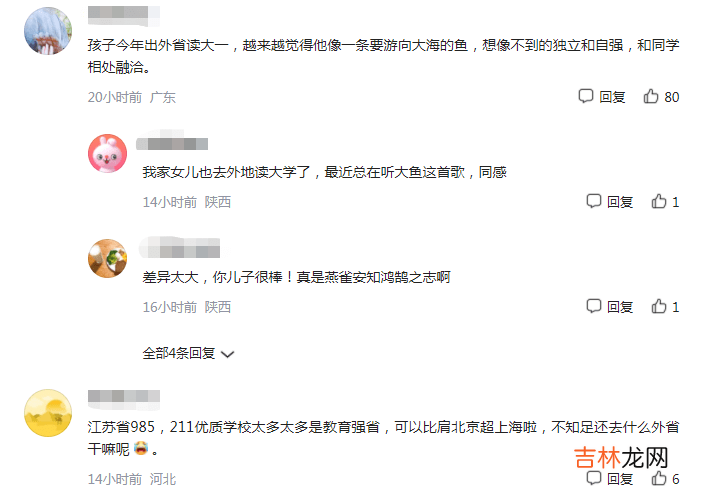Click blurred username above Jiangsu comment
The width and height of the screenshot is (709, 493).
coord(124,397)
